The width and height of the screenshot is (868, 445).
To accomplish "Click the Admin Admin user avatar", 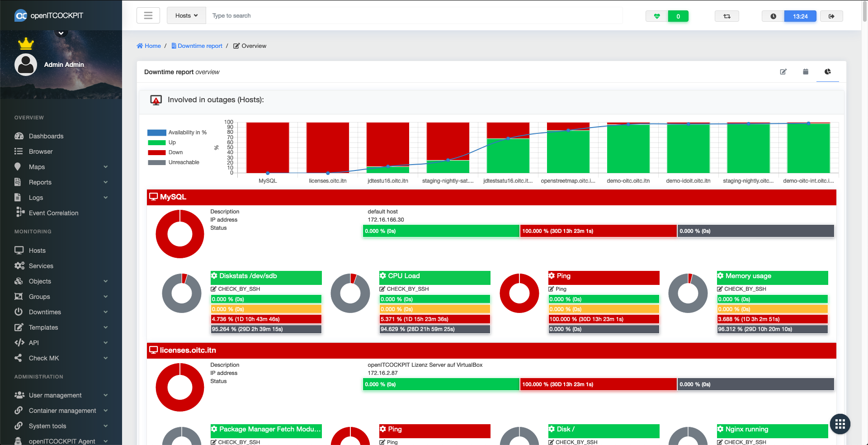I will pyautogui.click(x=26, y=65).
